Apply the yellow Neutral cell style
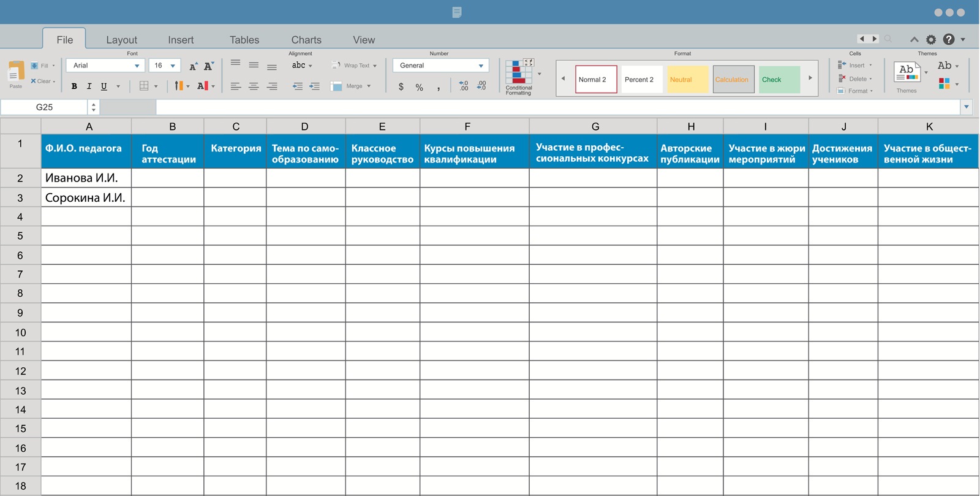This screenshot has height=496, width=980. coord(687,80)
